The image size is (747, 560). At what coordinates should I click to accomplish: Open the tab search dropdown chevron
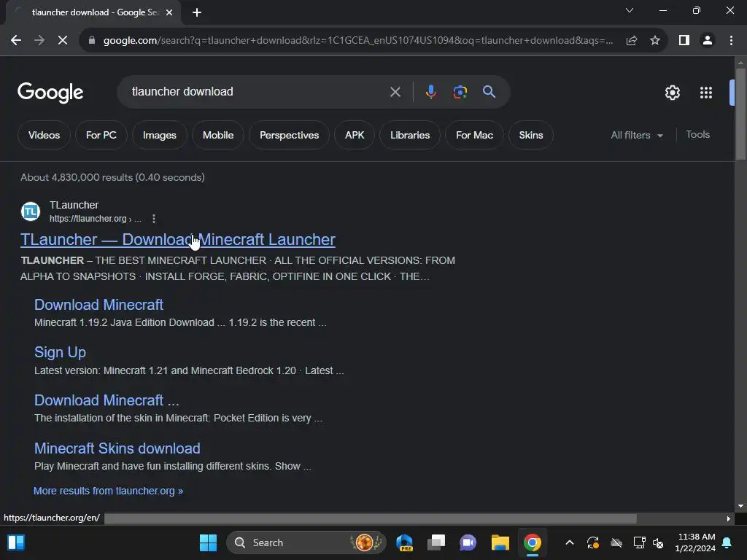click(x=630, y=10)
